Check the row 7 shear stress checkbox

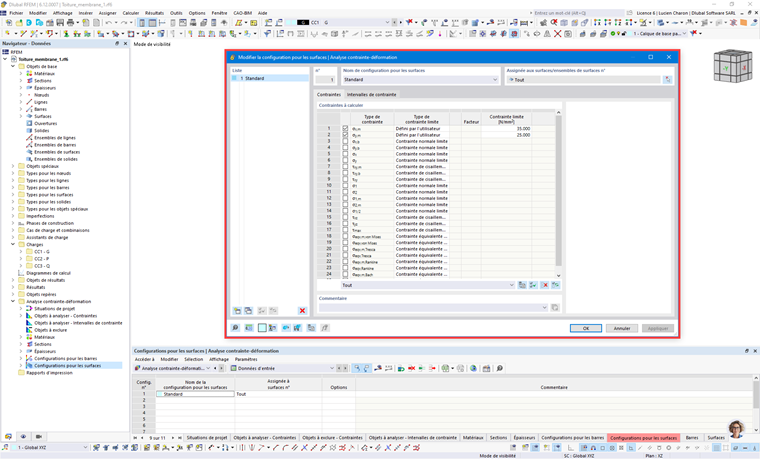[x=345, y=167]
